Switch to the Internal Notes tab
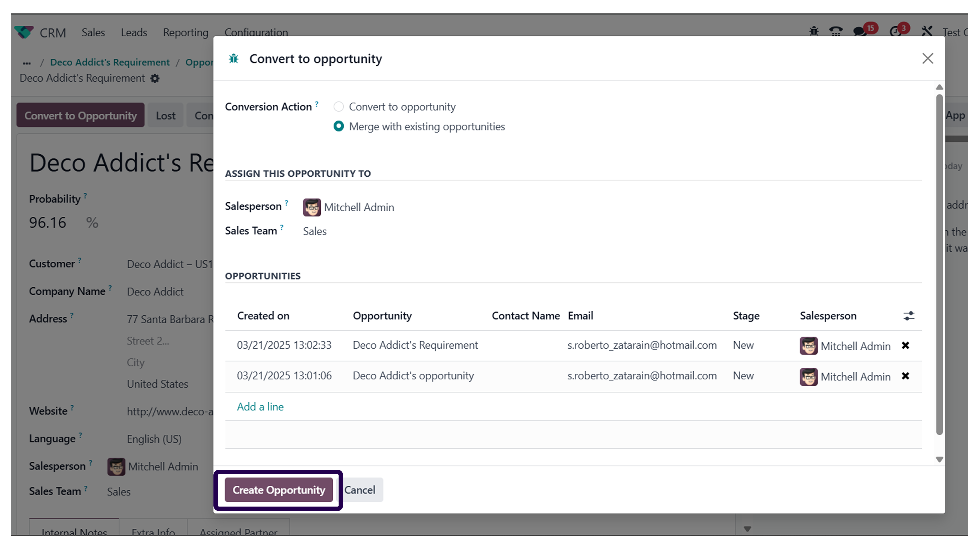 [74, 528]
